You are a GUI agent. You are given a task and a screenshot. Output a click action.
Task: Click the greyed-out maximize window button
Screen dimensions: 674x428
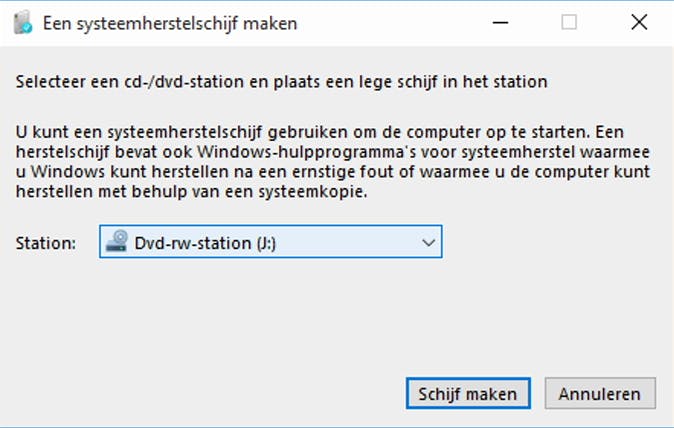coord(569,22)
